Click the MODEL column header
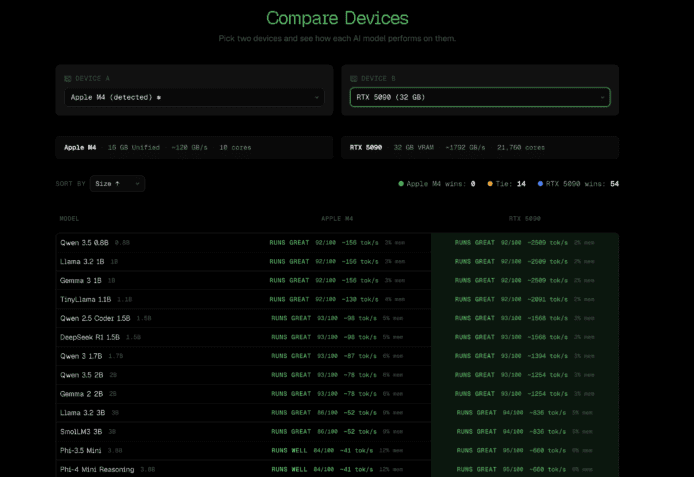The width and height of the screenshot is (694, 477). (x=69, y=218)
